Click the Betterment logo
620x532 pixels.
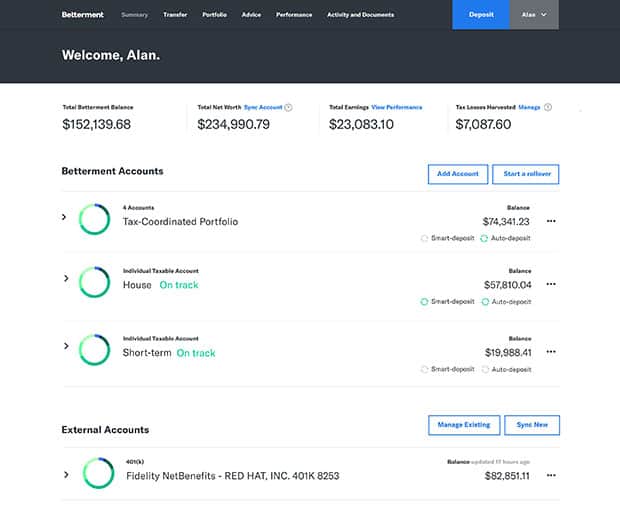tap(82, 15)
